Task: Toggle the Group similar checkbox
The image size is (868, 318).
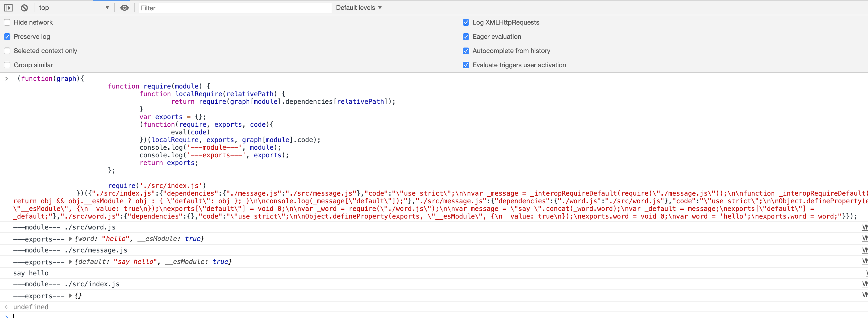Action: (x=7, y=65)
